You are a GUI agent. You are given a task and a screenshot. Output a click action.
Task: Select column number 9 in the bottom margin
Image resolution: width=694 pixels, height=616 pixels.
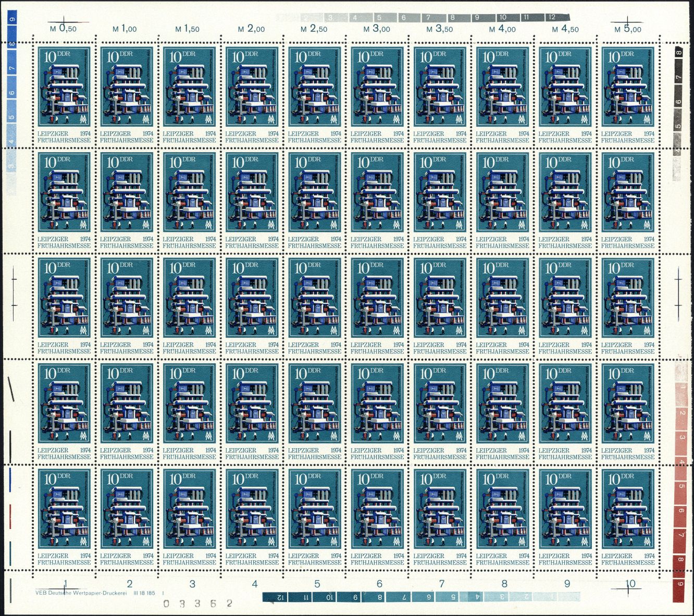pyautogui.click(x=567, y=584)
